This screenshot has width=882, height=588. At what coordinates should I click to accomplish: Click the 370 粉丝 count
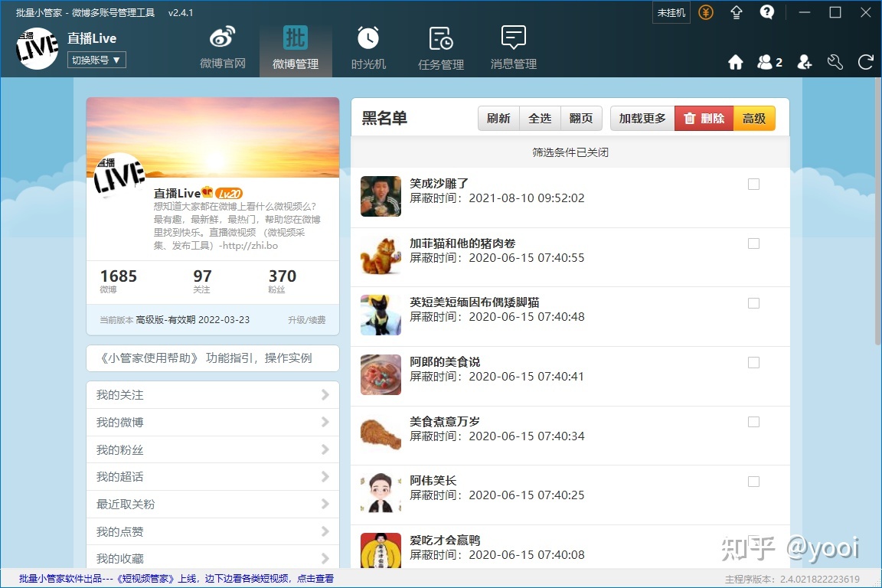tap(283, 281)
